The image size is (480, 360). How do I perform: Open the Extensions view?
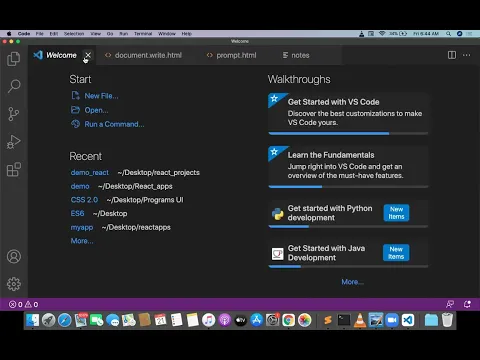[14, 169]
